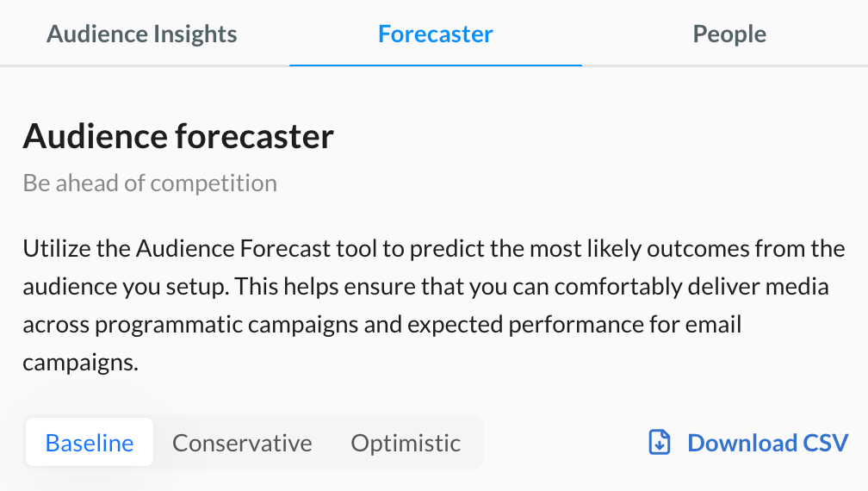Select the Forecaster tab

(436, 34)
